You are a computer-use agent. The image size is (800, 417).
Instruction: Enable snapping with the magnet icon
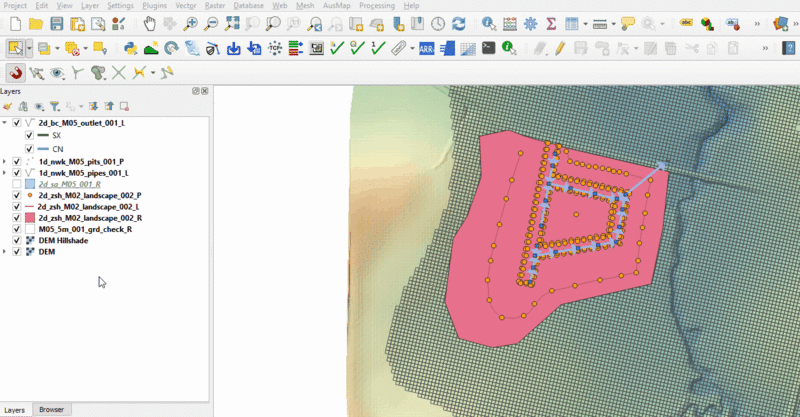(15, 72)
